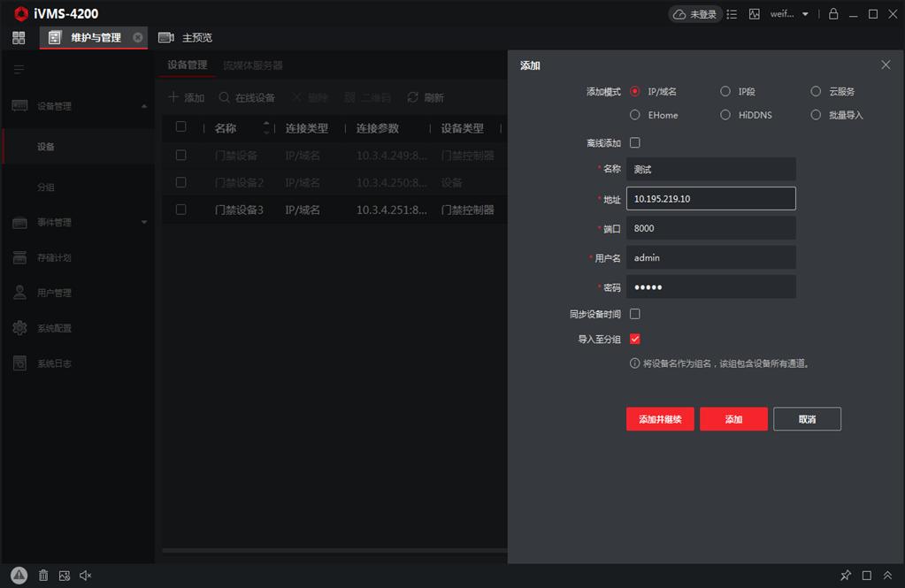Select the 系统配置 sidebar icon
905x588 pixels.
pos(19,327)
